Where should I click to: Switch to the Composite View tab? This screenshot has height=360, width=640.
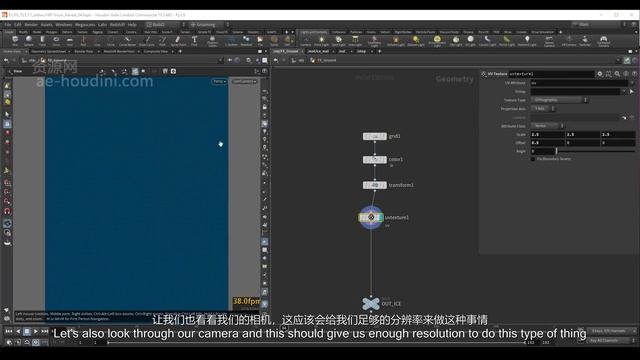point(156,51)
